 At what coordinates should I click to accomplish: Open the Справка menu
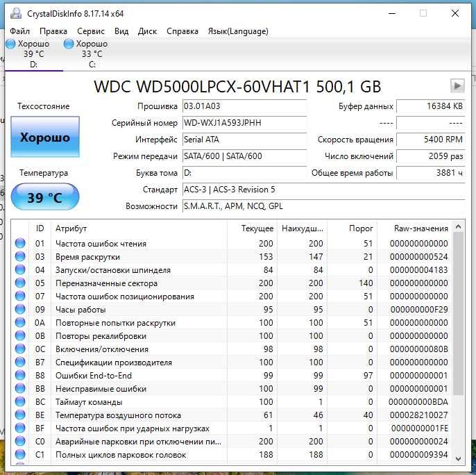coord(182,31)
